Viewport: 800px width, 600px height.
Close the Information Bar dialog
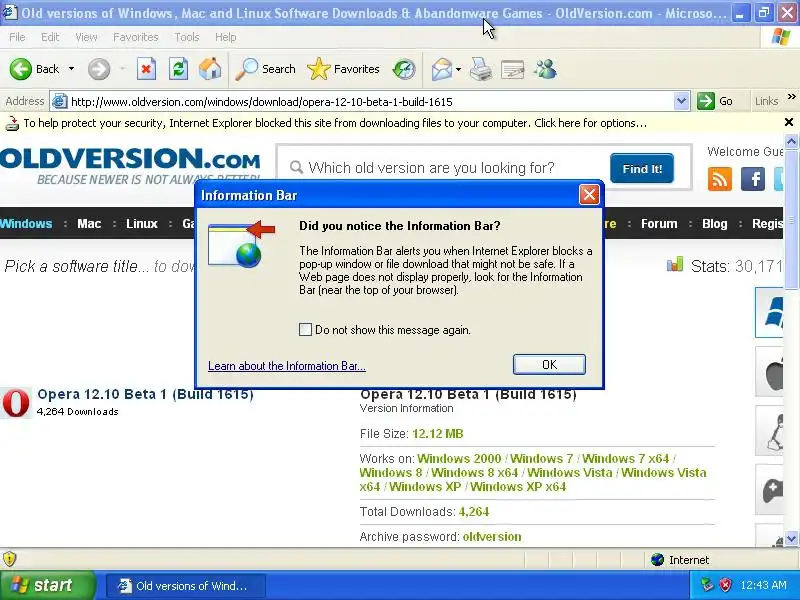click(x=589, y=195)
